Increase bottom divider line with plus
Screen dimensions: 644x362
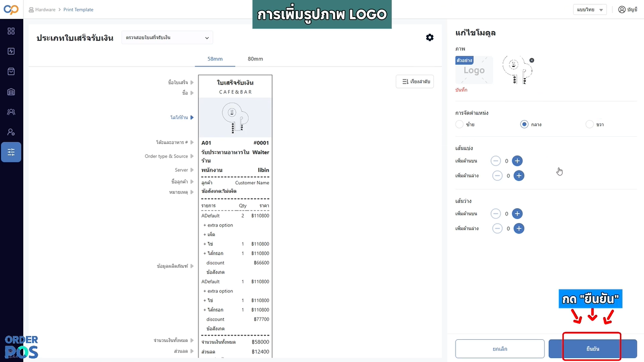pyautogui.click(x=519, y=175)
